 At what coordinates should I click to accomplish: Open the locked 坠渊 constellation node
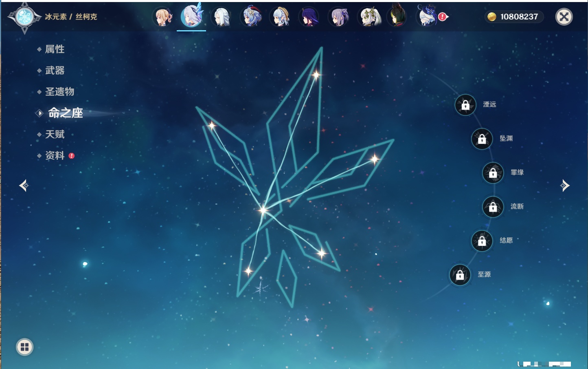point(482,139)
